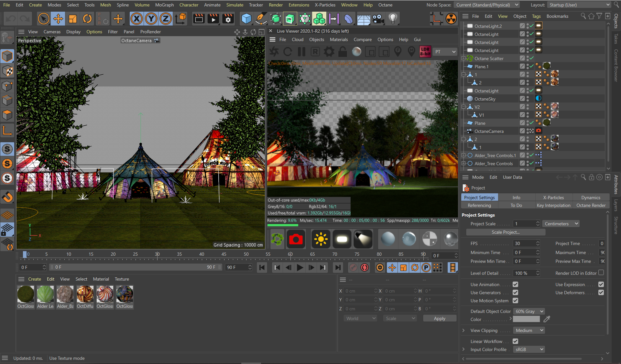621x364 pixels.
Task: Expand the Octane Scatter object tree
Action: (463, 59)
